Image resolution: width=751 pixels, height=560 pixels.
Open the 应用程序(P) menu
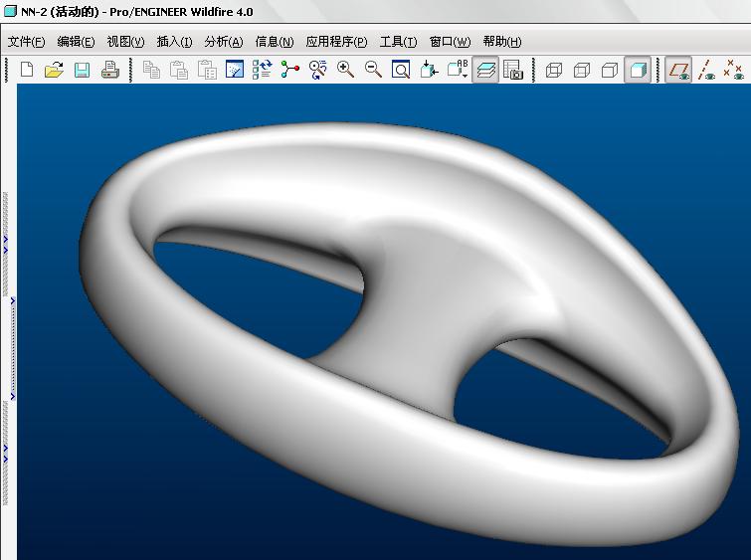pyautogui.click(x=336, y=42)
